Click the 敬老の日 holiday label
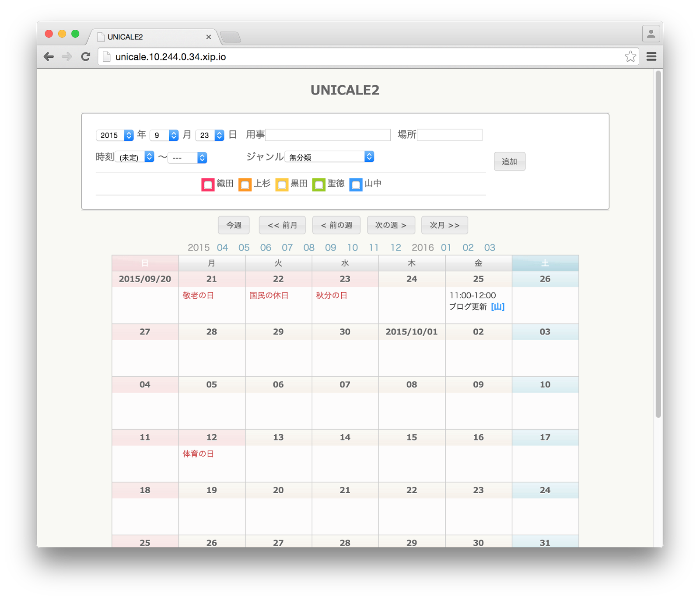This screenshot has height=600, width=700. click(x=198, y=295)
